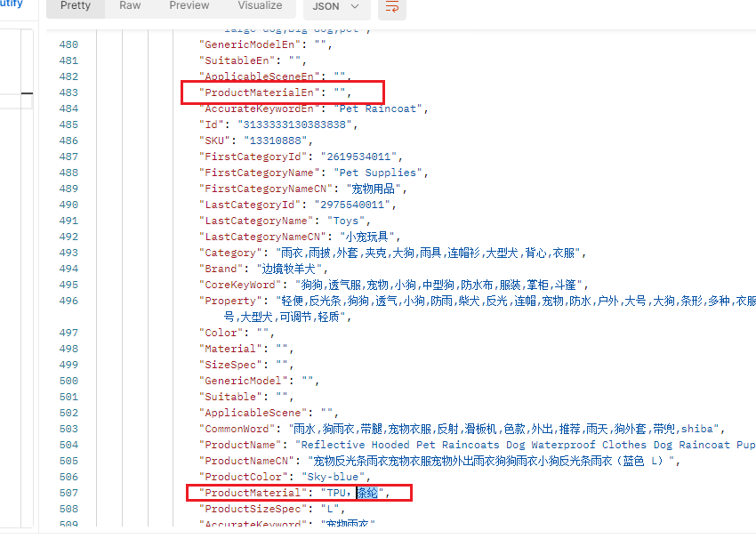Viewport: 756px width, 547px height.
Task: Click the "ProductName" key on line 504
Action: click(239, 445)
